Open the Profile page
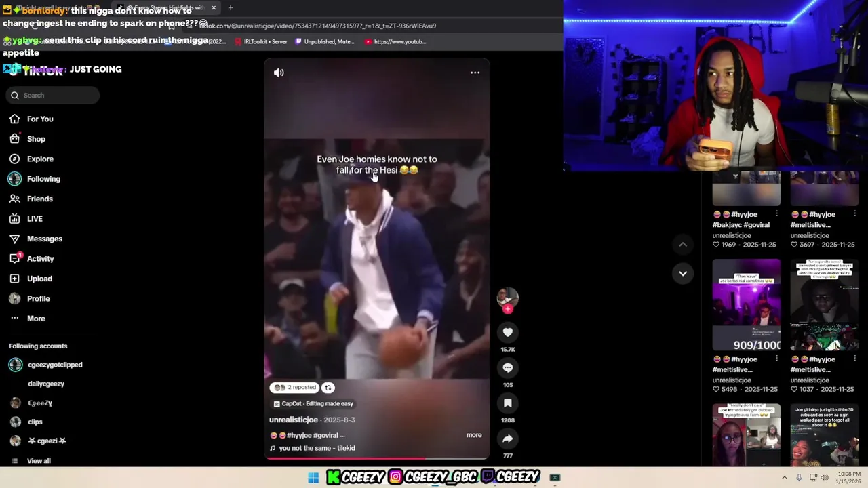 (x=38, y=298)
